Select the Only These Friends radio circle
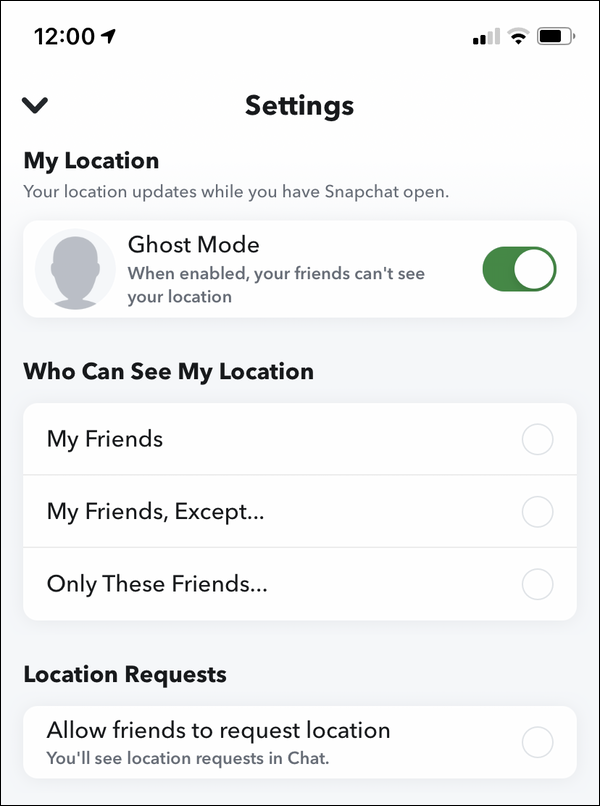Image resolution: width=600 pixels, height=806 pixels. pos(537,584)
